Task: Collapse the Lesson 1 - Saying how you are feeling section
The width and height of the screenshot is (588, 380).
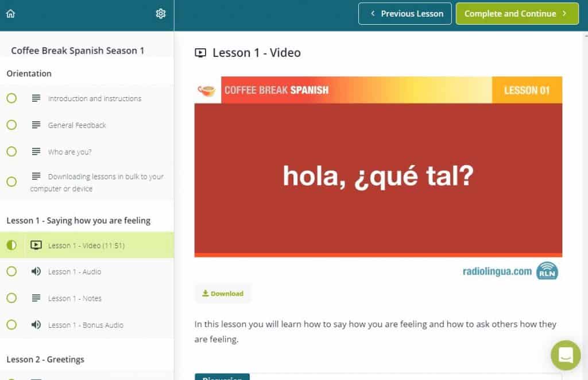Action: 78,220
